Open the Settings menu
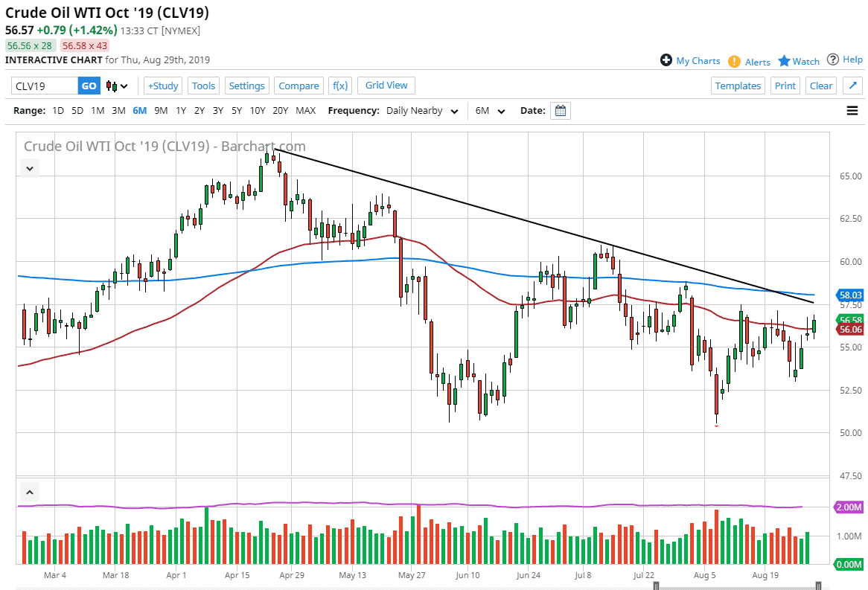The width and height of the screenshot is (868, 590). pos(246,86)
